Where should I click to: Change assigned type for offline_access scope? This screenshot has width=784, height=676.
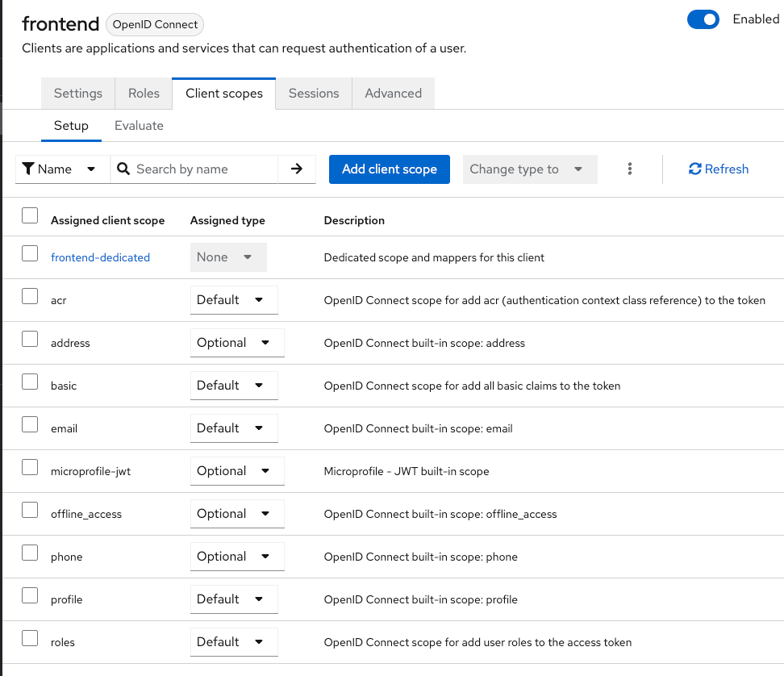coord(236,514)
